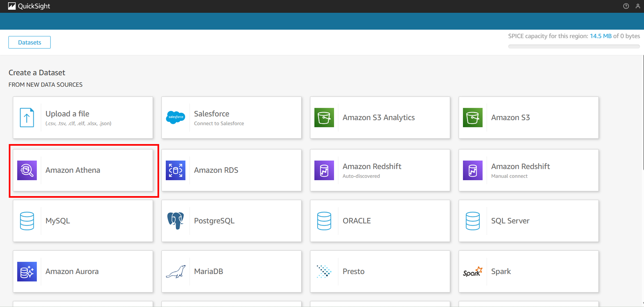Click the MariaDB seal icon
Image resolution: width=644 pixels, height=307 pixels.
[175, 272]
